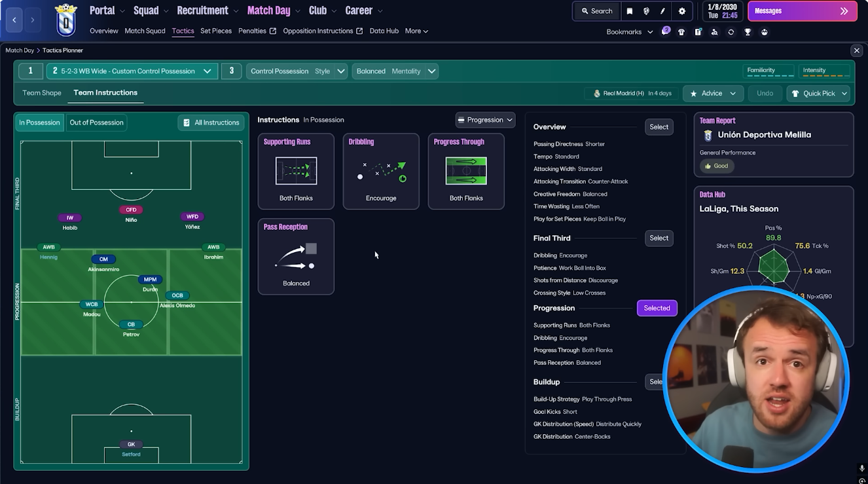868x484 pixels.
Task: Open the Club menu
Action: coord(321,10)
